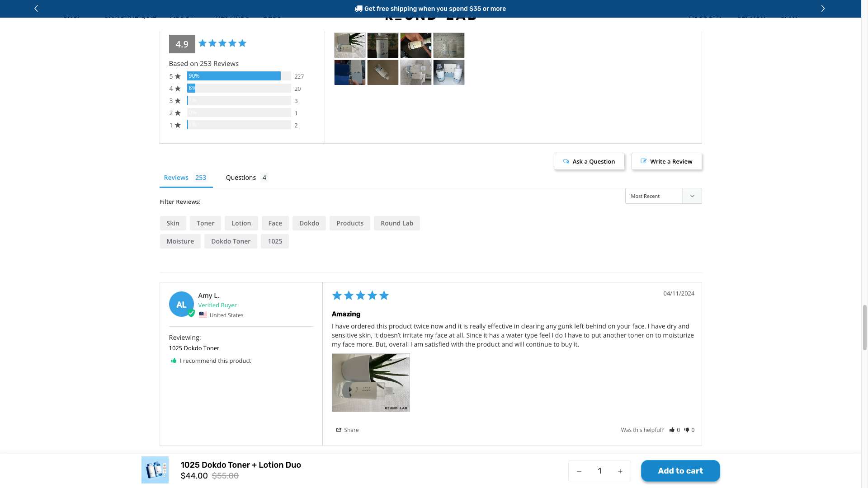Open the Ask a Question form
Viewport: 868px width, 488px height.
pyautogui.click(x=589, y=161)
